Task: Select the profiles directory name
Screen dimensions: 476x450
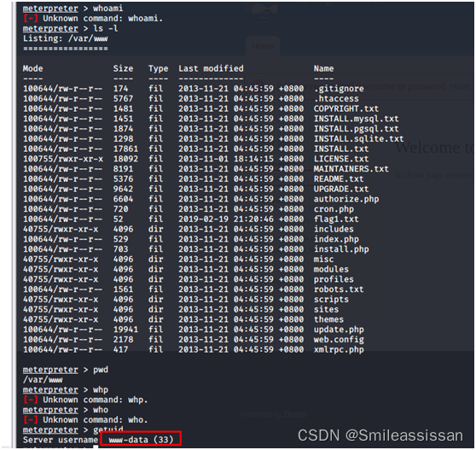Action: click(x=334, y=279)
